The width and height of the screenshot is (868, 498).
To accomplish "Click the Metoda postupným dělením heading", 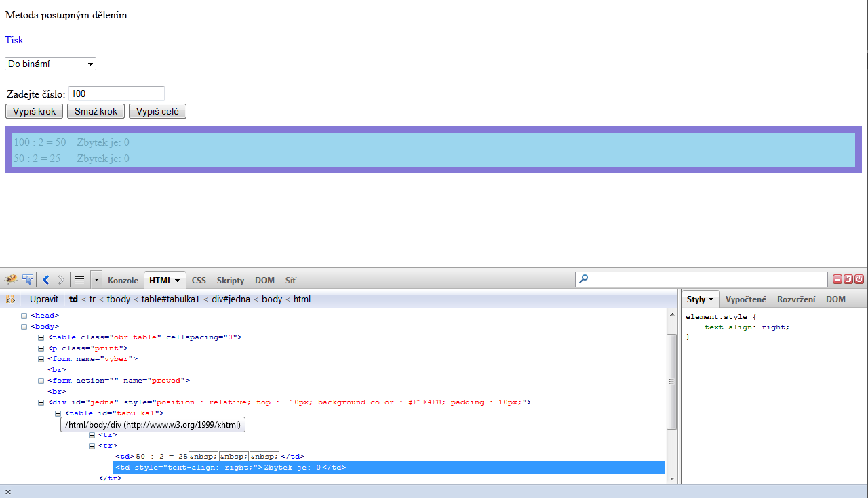I will (66, 15).
